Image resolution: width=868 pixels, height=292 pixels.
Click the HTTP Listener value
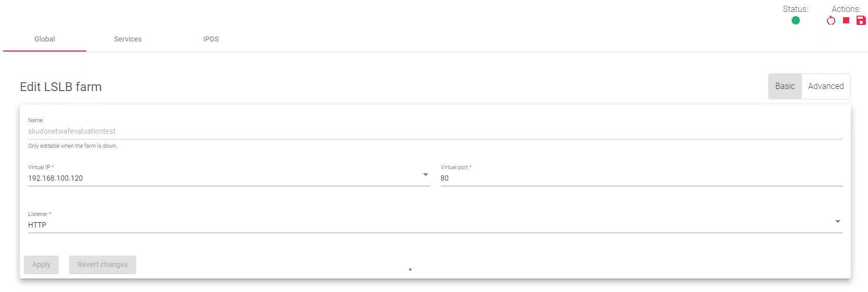[37, 225]
